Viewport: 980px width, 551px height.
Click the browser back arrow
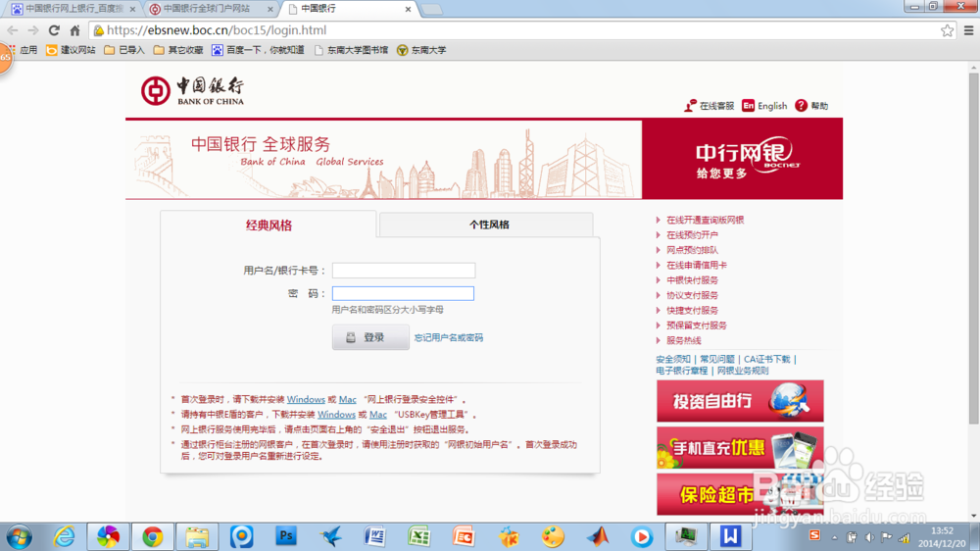(x=13, y=30)
